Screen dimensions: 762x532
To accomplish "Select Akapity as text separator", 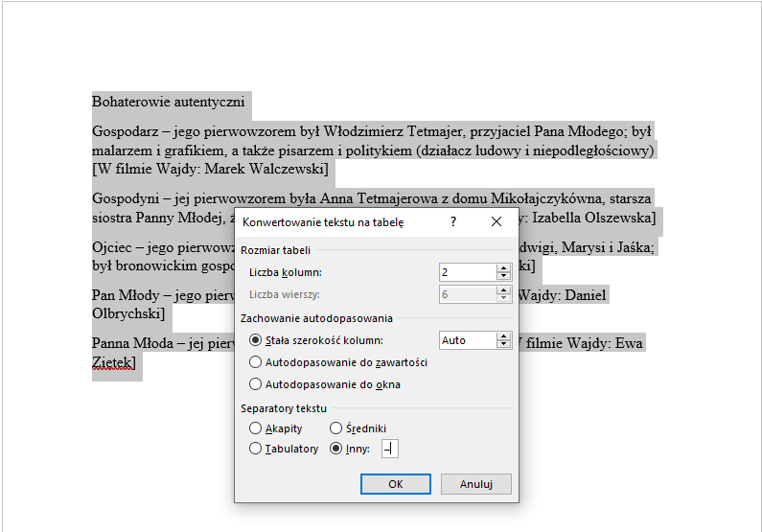I will pos(255,428).
